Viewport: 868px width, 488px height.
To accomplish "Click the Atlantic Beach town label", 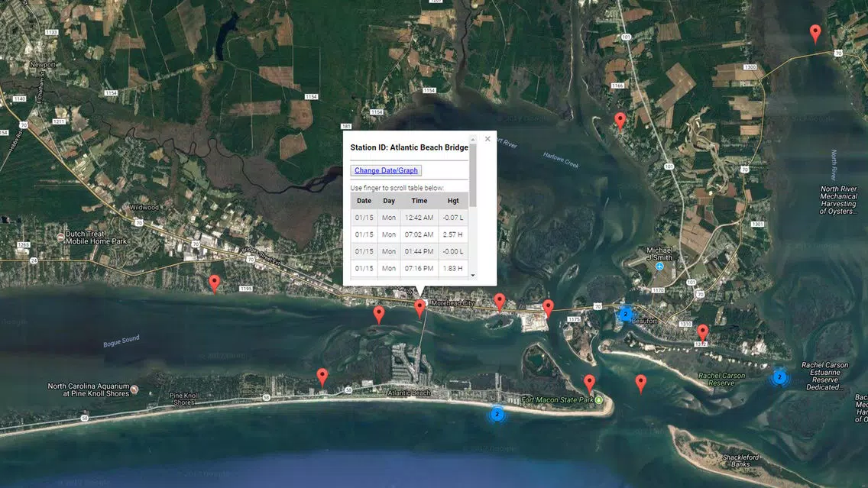I will (x=409, y=393).
